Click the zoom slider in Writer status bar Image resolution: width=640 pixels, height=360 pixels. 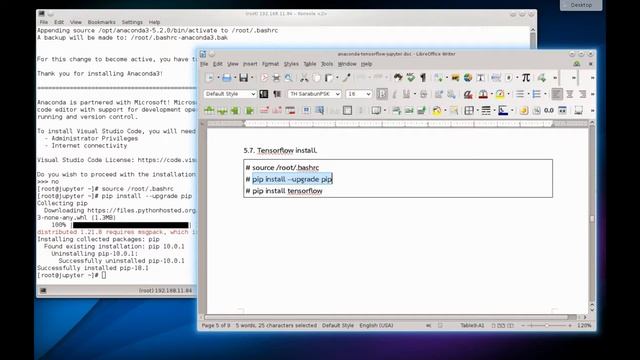[547, 325]
